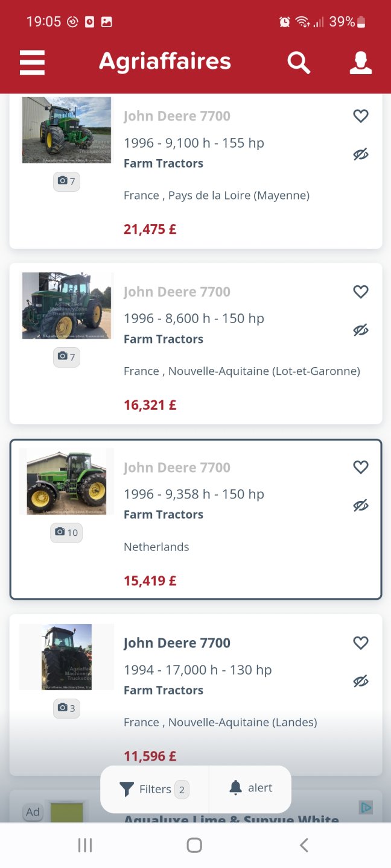Open the hamburger navigation menu
The height and width of the screenshot is (868, 391).
(x=32, y=62)
